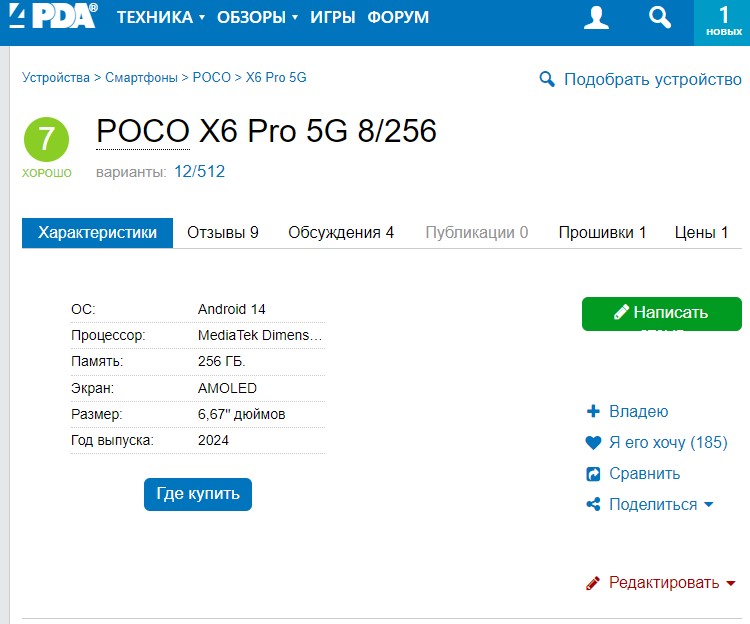Click the green rating 7 badge
This screenshot has width=750, height=624.
pyautogui.click(x=46, y=139)
